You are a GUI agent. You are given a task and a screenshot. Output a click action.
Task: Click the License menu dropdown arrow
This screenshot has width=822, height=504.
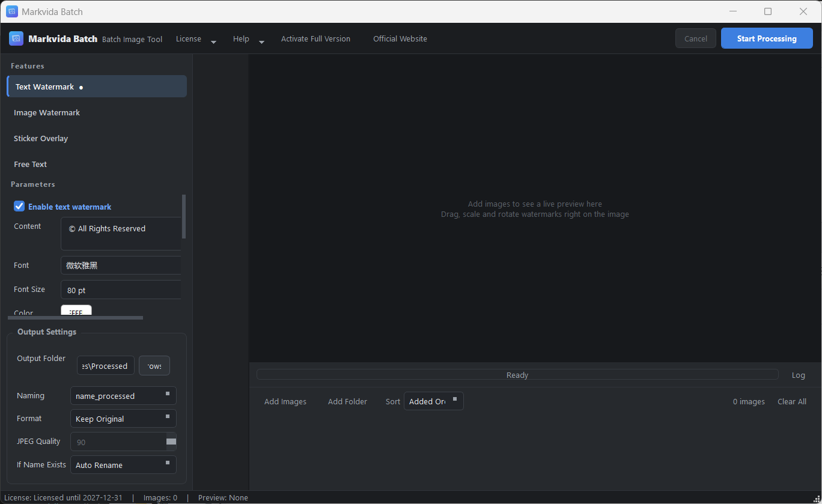click(213, 41)
